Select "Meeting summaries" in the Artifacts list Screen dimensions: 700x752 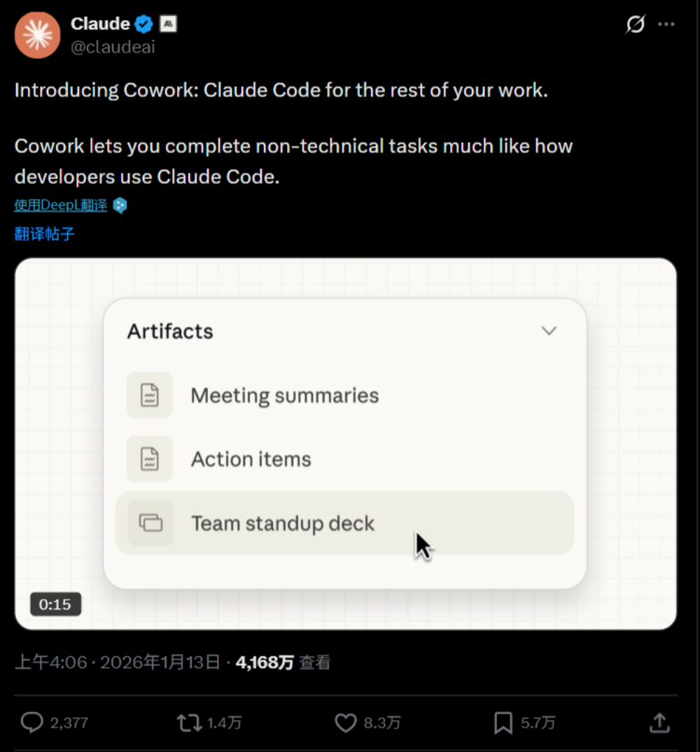coord(284,395)
